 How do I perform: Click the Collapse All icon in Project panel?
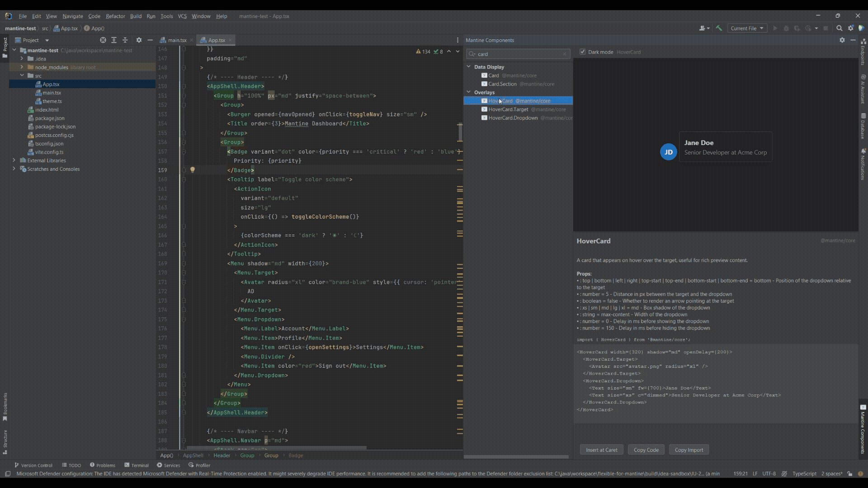pyautogui.click(x=125, y=40)
